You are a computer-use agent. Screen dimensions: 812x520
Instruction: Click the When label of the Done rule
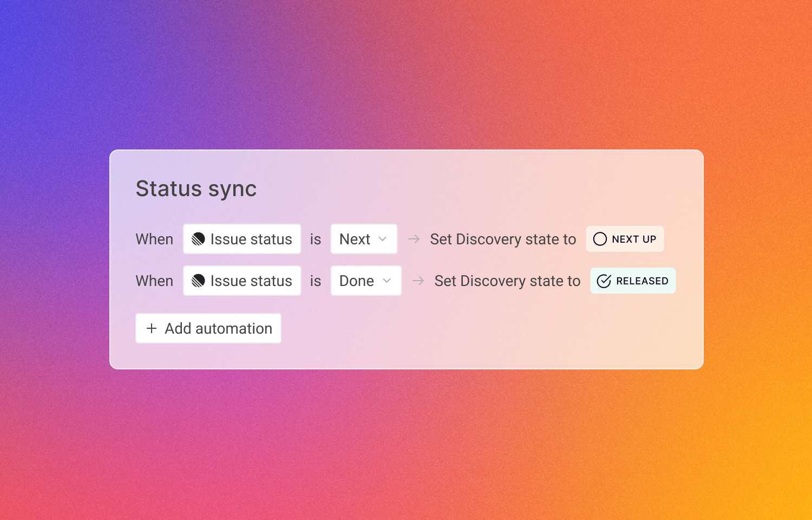point(154,281)
